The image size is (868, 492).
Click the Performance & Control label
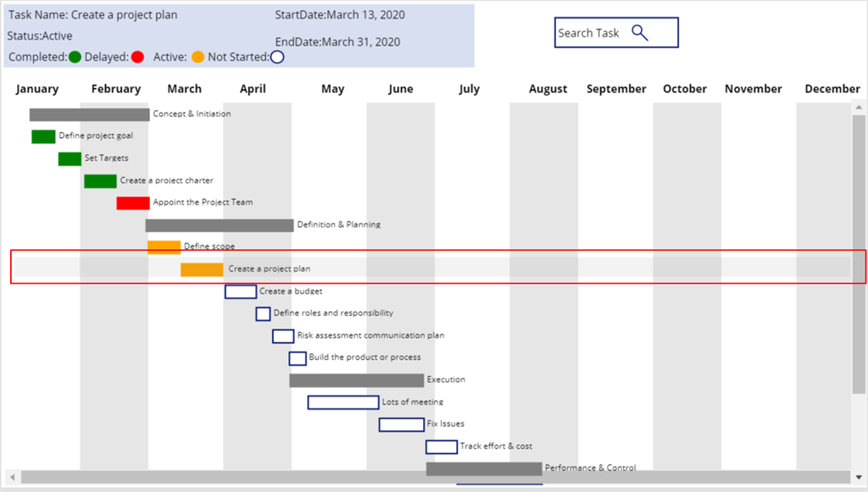[590, 468]
